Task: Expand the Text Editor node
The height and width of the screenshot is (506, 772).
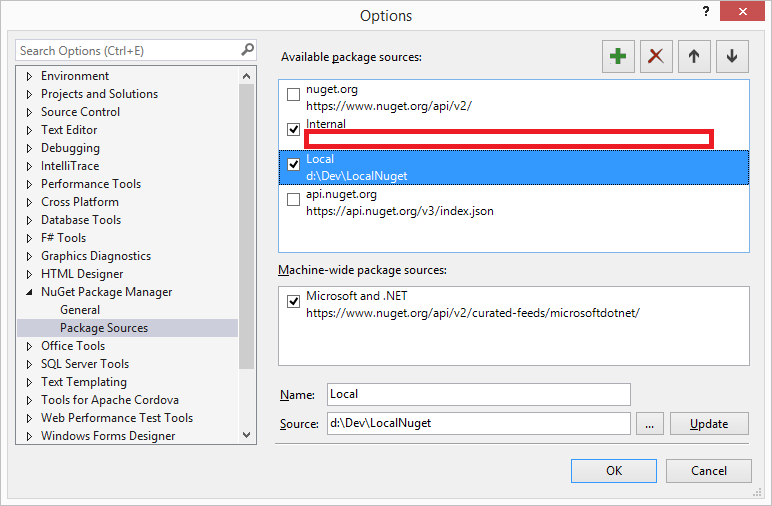Action: coord(29,130)
